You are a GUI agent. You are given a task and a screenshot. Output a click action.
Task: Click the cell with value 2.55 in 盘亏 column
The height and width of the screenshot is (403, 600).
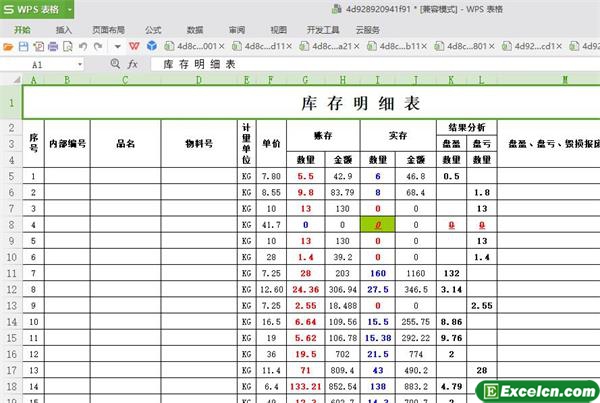[x=482, y=306]
